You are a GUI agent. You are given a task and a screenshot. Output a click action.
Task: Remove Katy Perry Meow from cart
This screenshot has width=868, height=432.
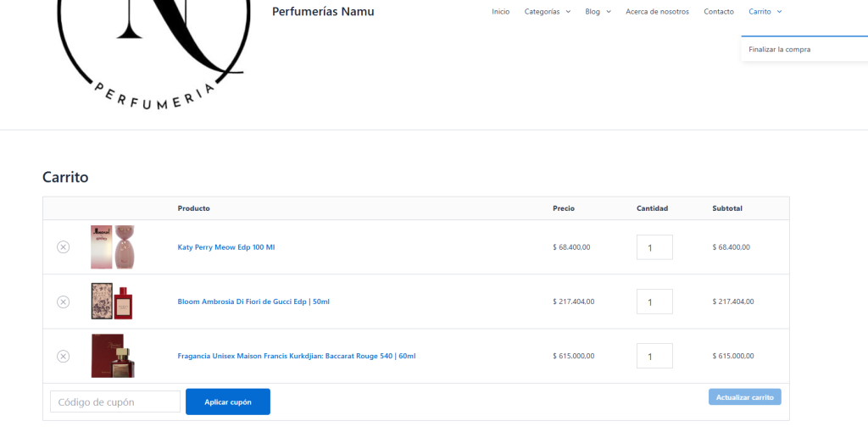pos(64,247)
